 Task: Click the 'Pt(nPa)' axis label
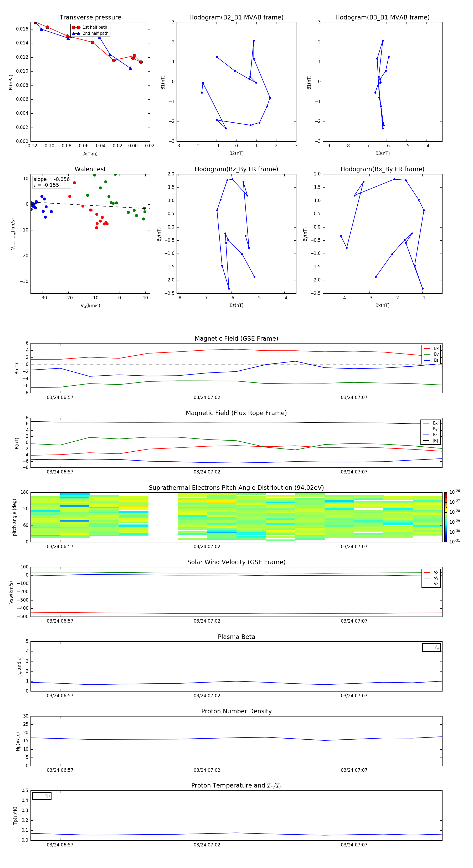click(x=11, y=82)
